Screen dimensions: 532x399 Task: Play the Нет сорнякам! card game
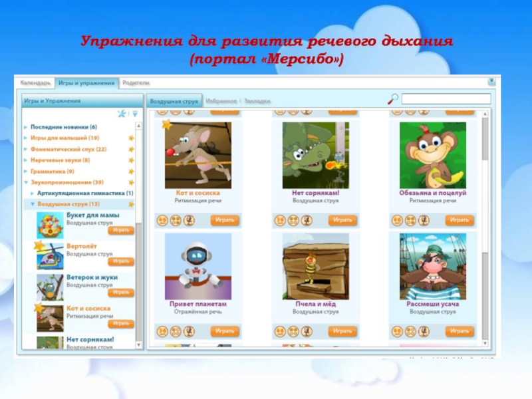pyautogui.click(x=342, y=220)
